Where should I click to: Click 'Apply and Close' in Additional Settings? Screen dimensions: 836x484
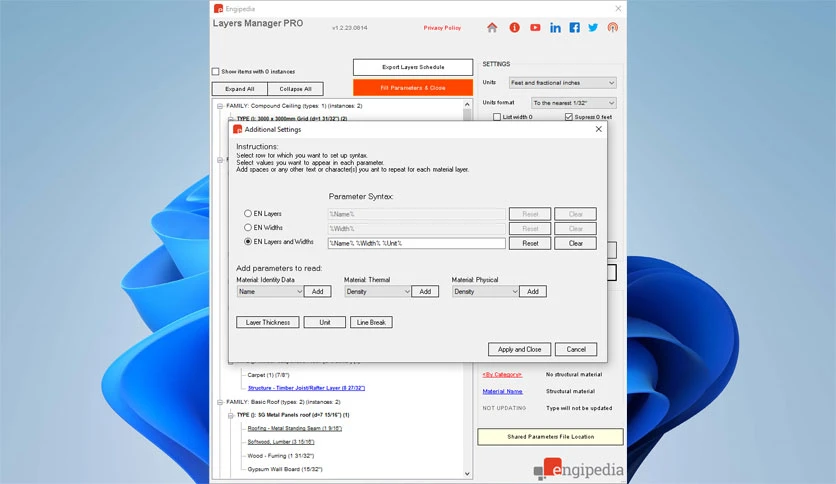tap(519, 349)
